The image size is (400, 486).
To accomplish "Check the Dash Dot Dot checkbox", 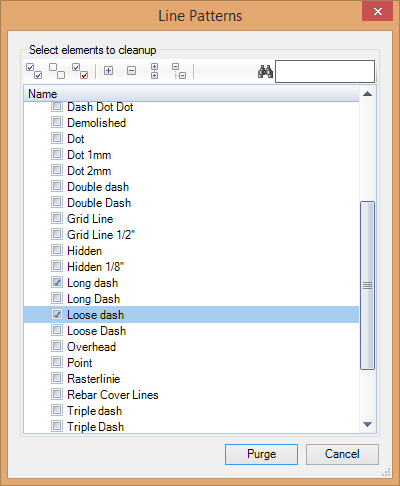I will (x=57, y=107).
